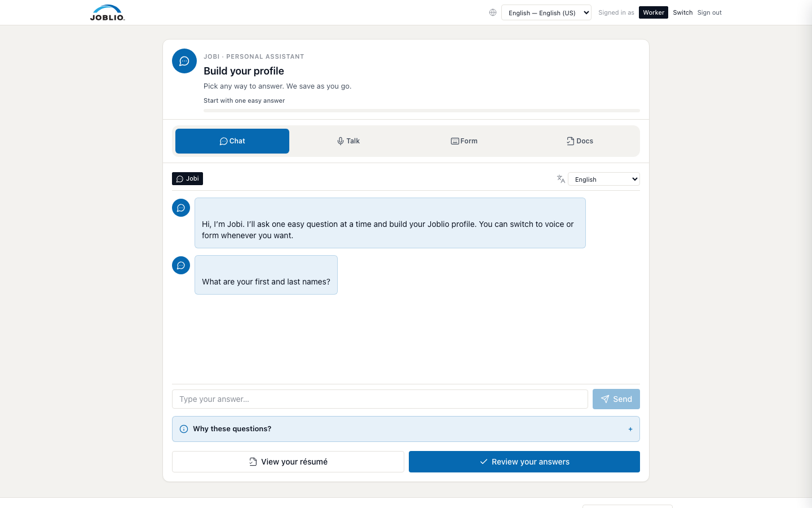Viewport: 812px width, 508px height.
Task: Click 'View your résumé' button
Action: coord(288,462)
